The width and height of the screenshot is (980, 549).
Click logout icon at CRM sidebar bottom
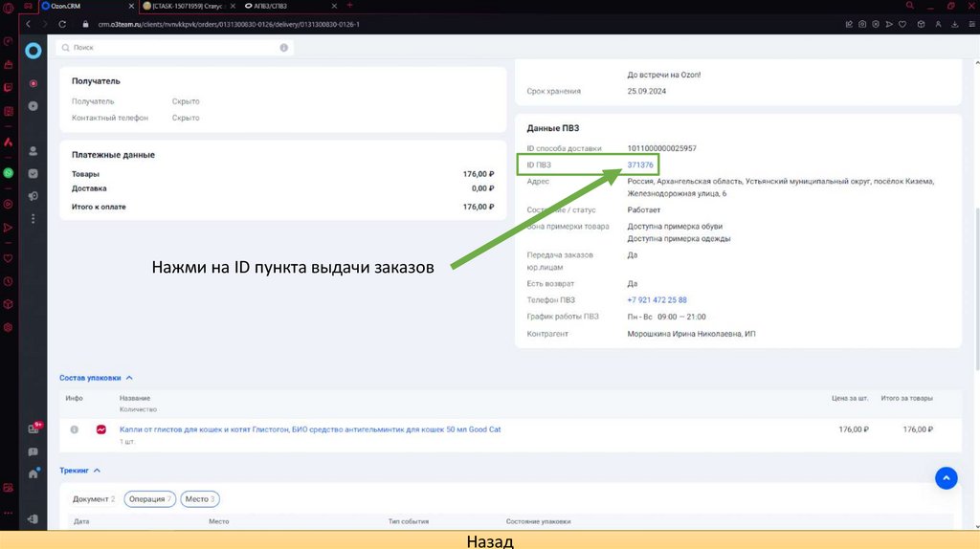click(x=33, y=519)
